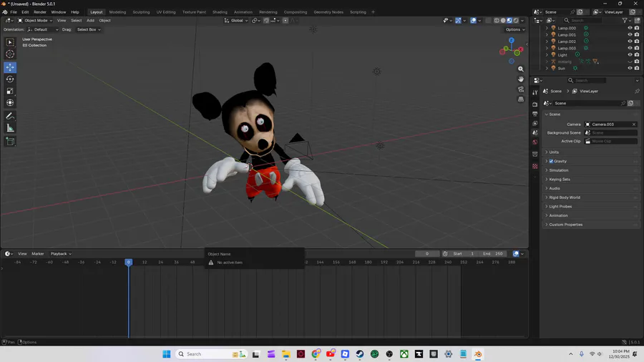Select the Measure tool

pos(10,128)
